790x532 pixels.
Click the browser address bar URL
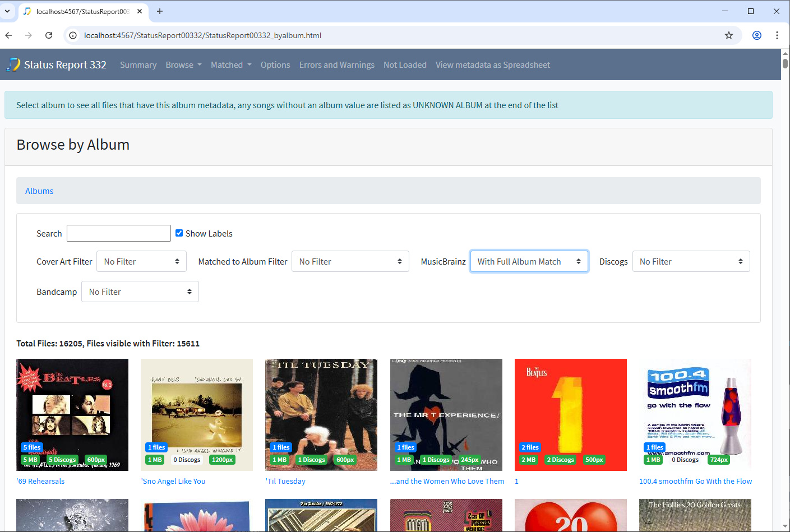[x=202, y=35]
